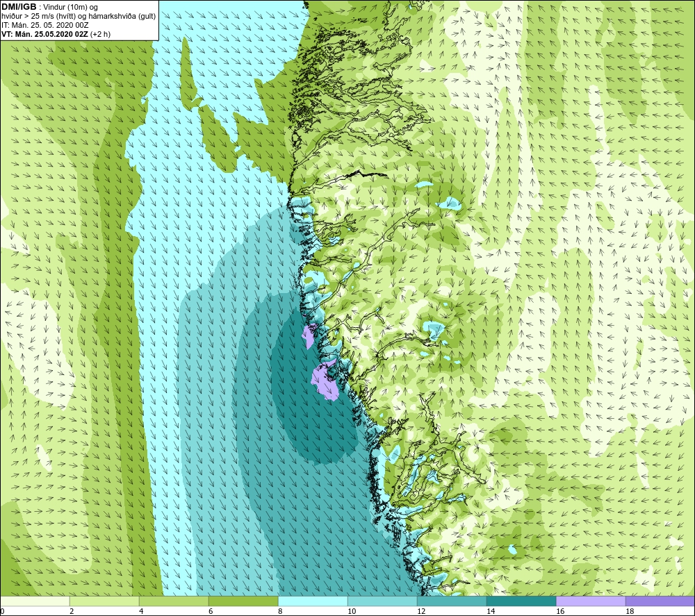Click the legend scale value 2
The width and height of the screenshot is (695, 616).
click(x=72, y=611)
